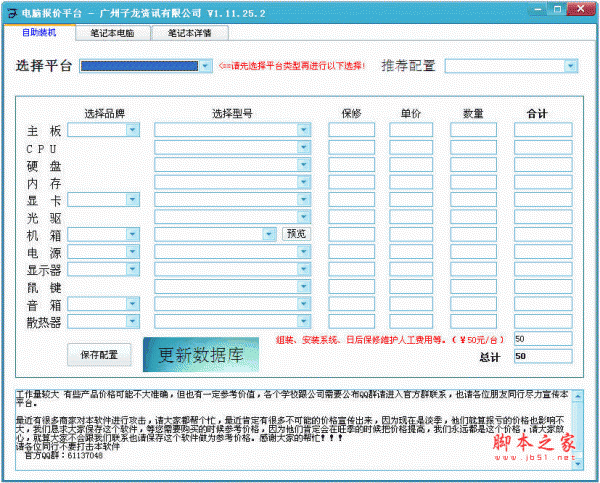
Task: Click the 选择型号 column header
Action: [232, 113]
